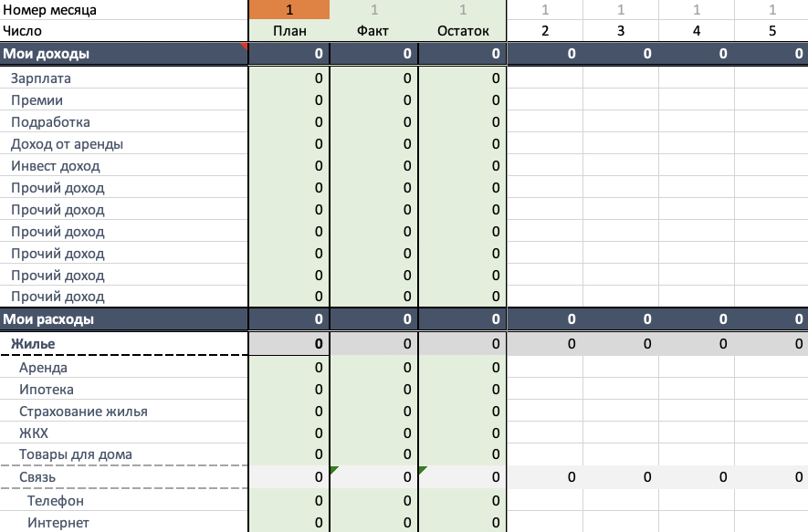The width and height of the screenshot is (808, 532).
Task: Select the Интернет row label
Action: coord(58,523)
